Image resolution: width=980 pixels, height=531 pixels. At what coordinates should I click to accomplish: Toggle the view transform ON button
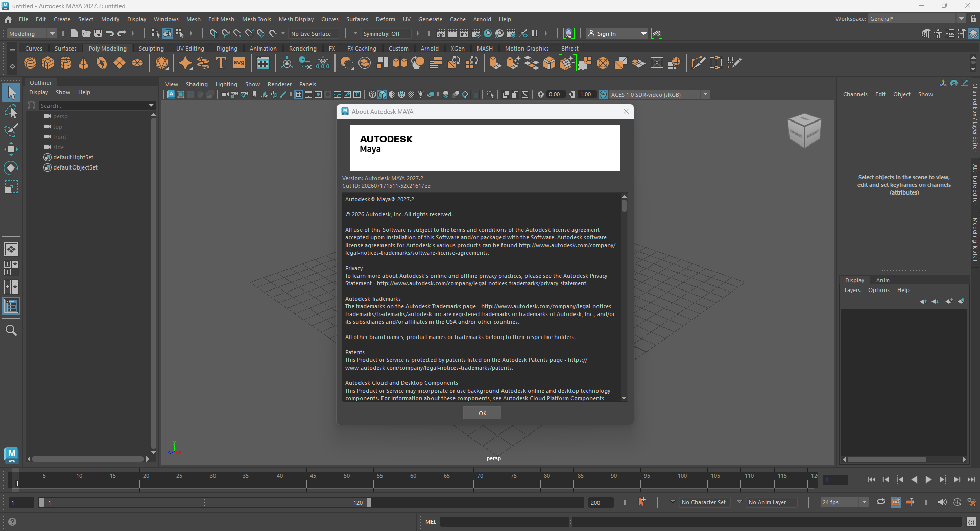(603, 94)
